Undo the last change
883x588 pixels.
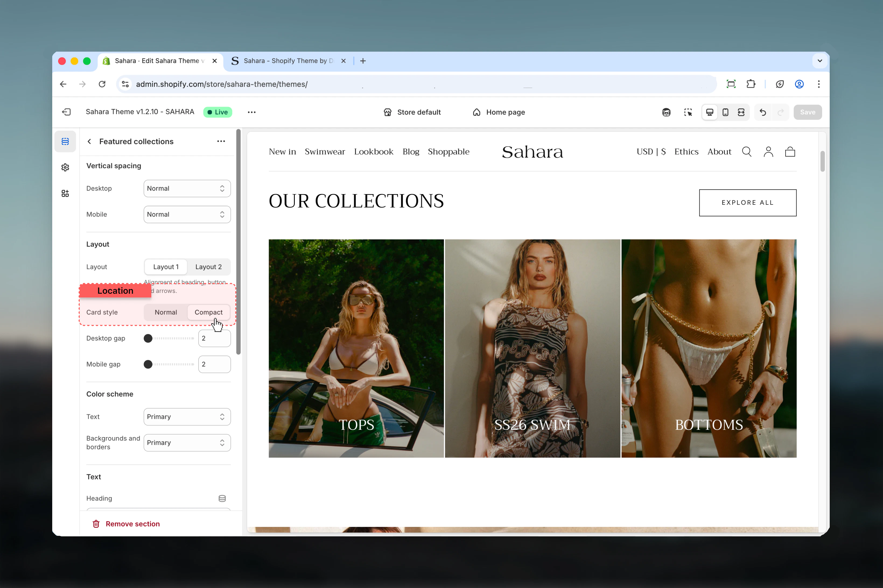pyautogui.click(x=763, y=112)
